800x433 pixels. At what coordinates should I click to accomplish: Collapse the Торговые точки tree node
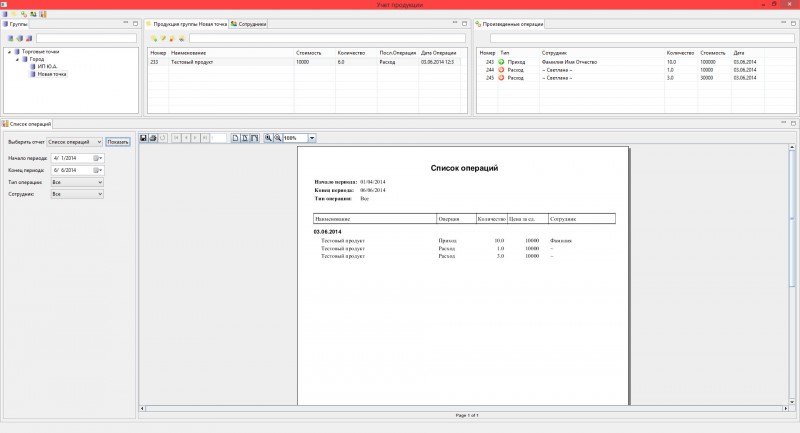pyautogui.click(x=9, y=52)
